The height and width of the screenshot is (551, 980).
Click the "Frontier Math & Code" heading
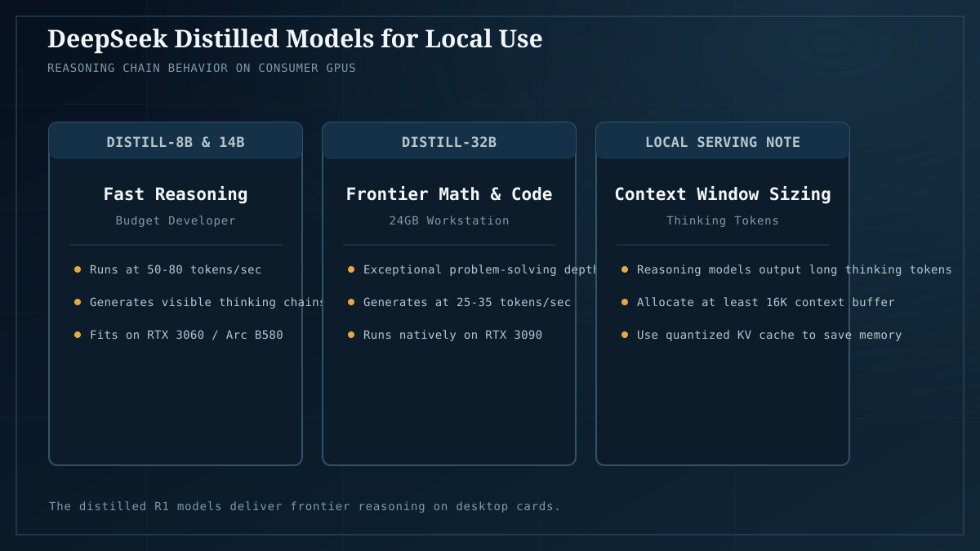click(x=449, y=194)
